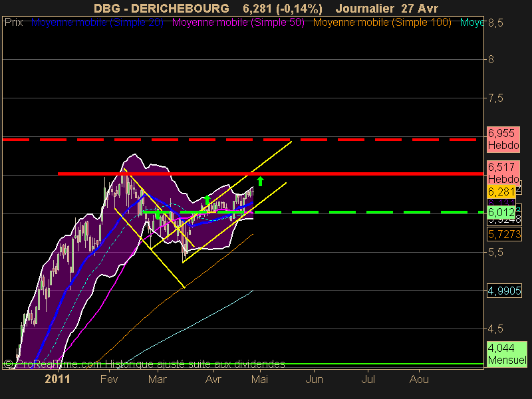
Task: Click the cyan "4,9905" moving average label
Action: click(504, 291)
